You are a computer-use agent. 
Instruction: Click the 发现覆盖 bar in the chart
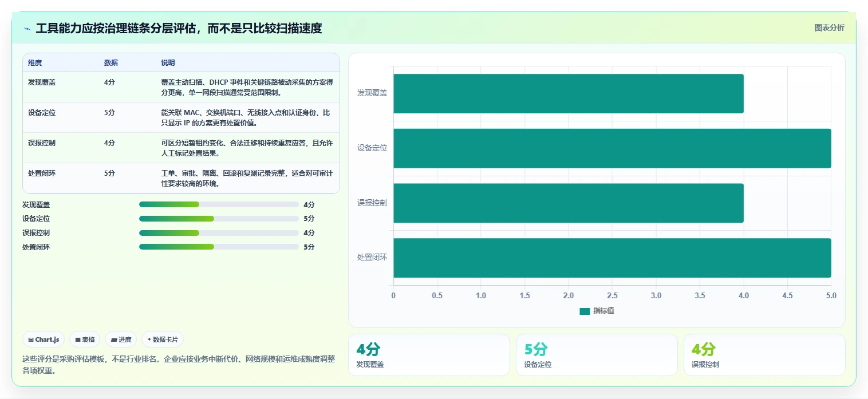569,93
